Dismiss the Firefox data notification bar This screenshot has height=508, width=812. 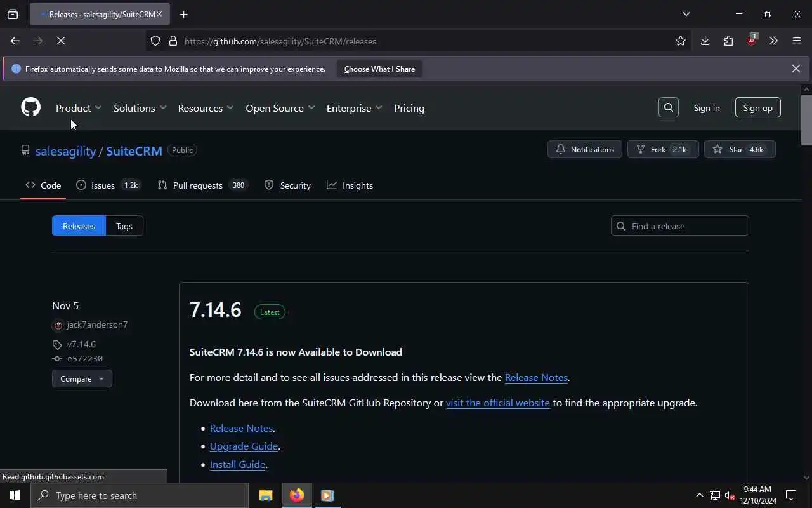pyautogui.click(x=796, y=69)
